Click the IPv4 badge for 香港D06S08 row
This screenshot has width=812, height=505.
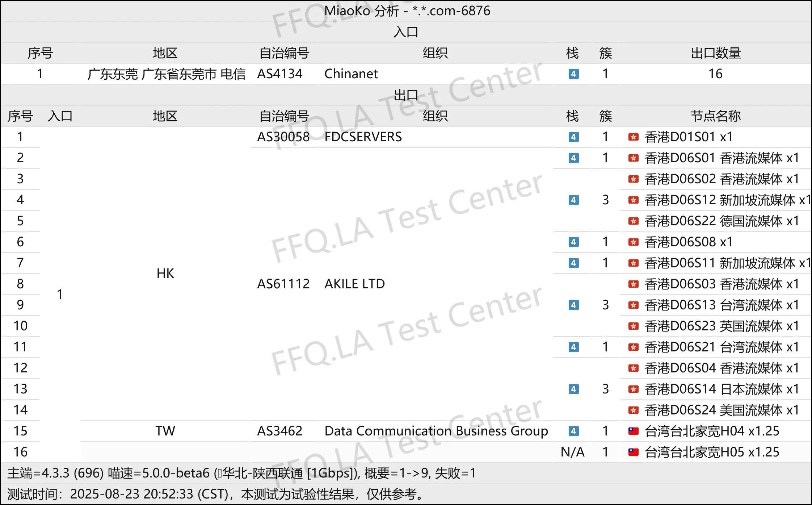(x=573, y=242)
